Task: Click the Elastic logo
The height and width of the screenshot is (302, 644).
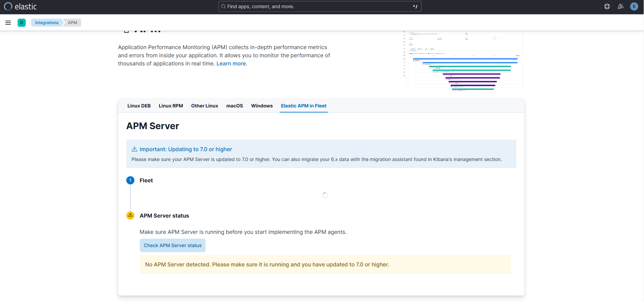Action: click(20, 7)
